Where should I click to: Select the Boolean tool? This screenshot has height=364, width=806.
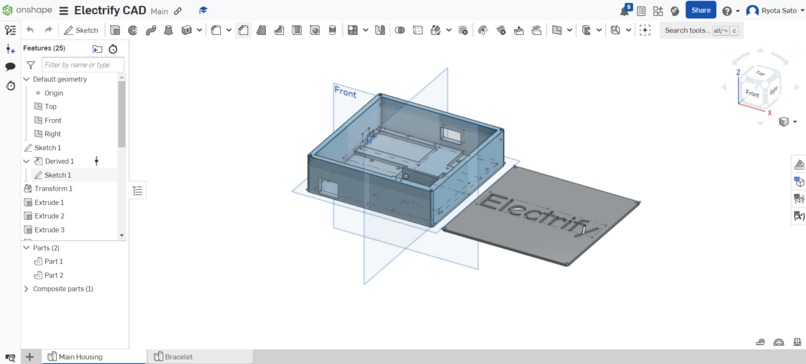tap(399, 30)
